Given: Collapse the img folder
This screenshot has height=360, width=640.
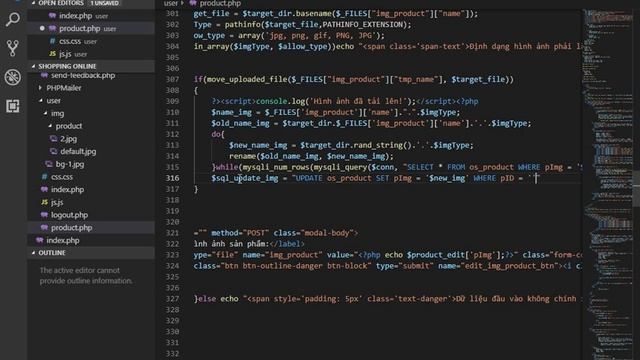Looking at the screenshot, I should point(45,113).
